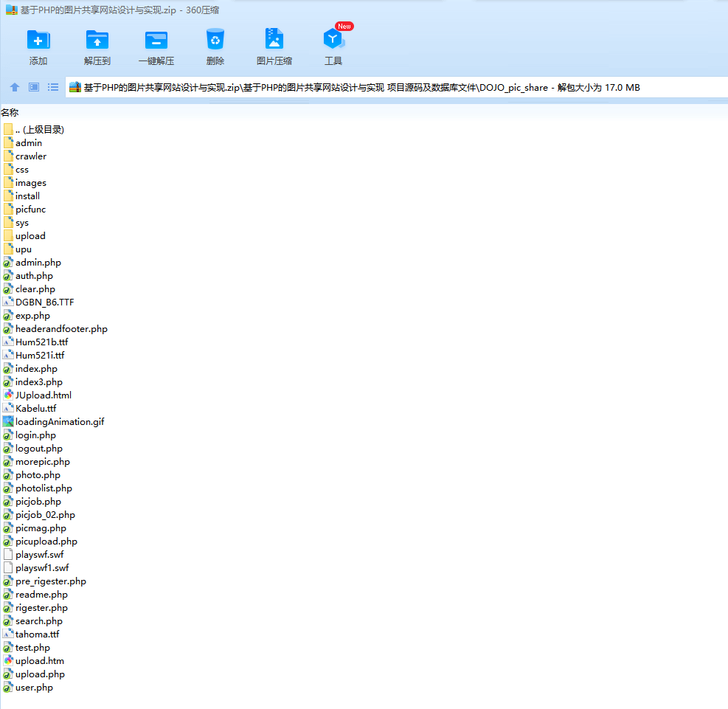728x709 pixels.
Task: Select the user.php file
Action: tap(28, 687)
